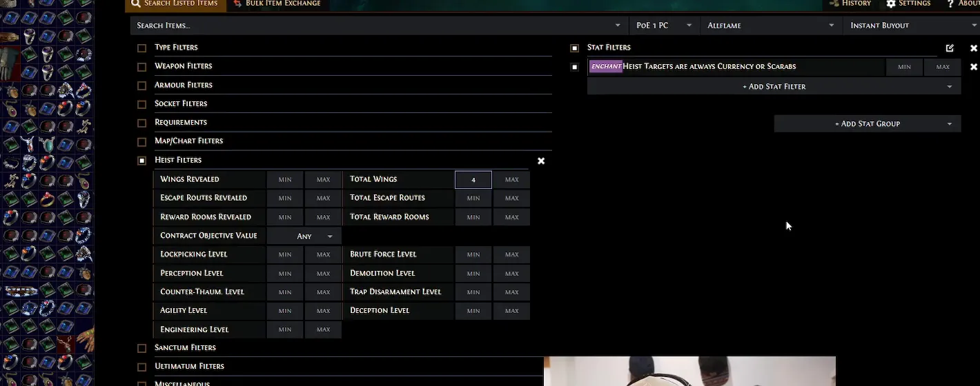Click the History icon
This screenshot has height=386, width=980.
pos(834,3)
